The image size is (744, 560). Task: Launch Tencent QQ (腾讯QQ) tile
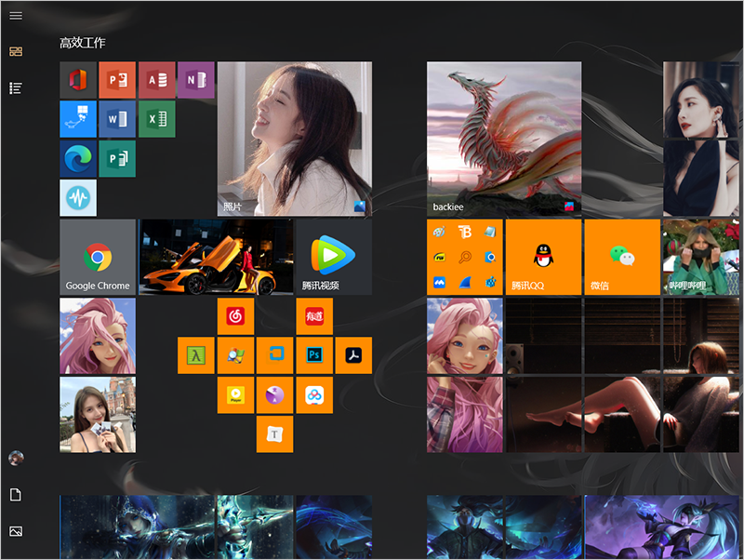coord(542,258)
